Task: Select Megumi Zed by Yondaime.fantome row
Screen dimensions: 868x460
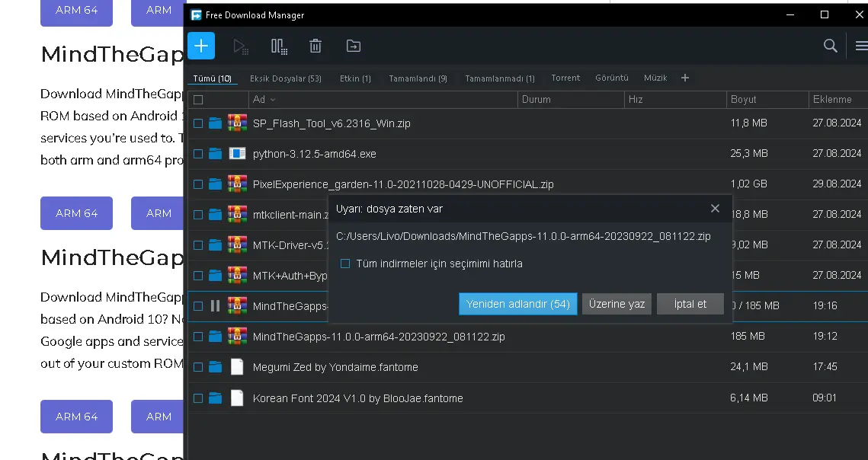Action: (x=527, y=367)
